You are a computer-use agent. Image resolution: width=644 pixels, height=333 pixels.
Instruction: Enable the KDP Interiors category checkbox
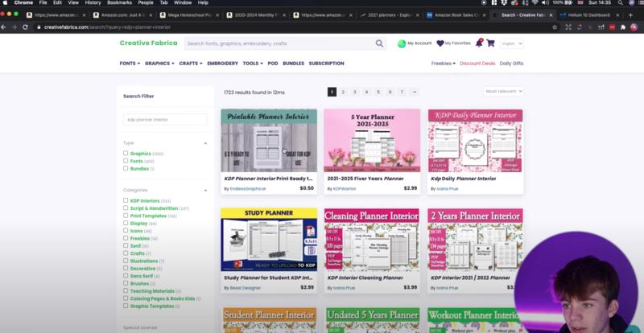(x=126, y=200)
